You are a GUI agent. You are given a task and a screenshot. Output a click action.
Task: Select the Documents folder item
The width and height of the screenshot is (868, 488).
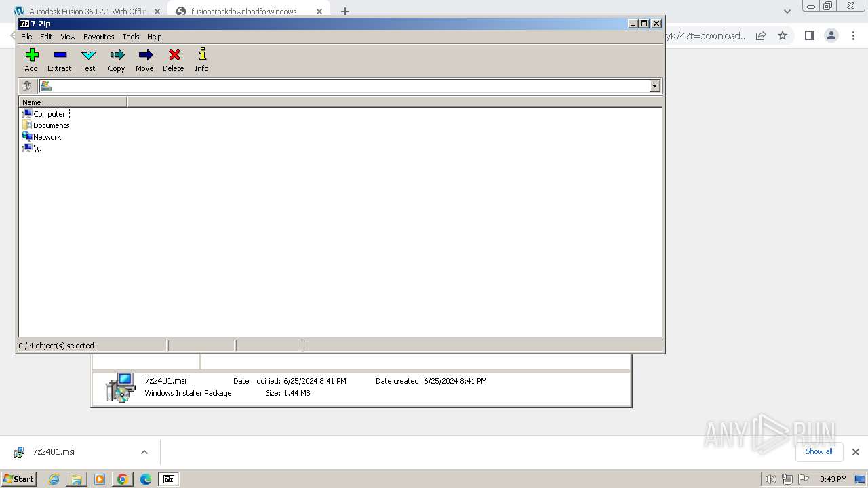(45, 125)
